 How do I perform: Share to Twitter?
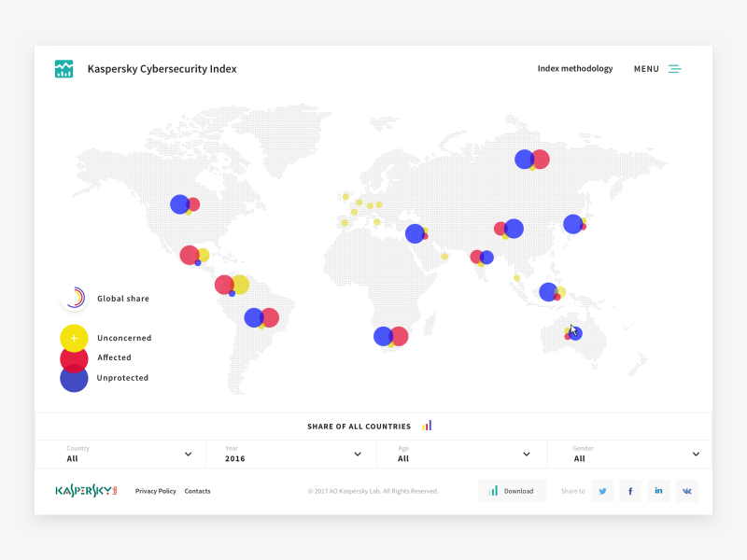point(602,491)
